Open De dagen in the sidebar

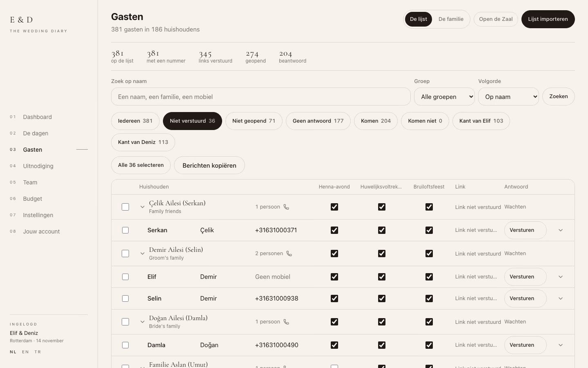point(36,133)
